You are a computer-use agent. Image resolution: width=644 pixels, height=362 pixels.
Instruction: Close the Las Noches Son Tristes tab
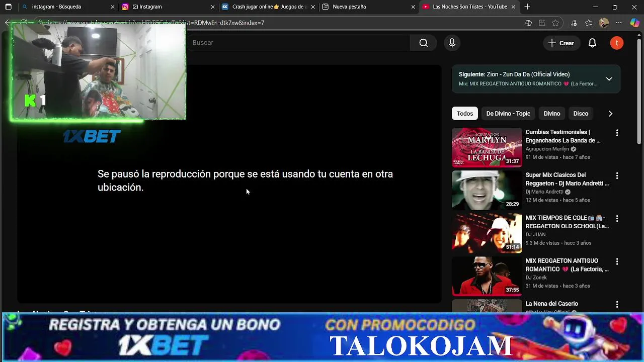click(x=513, y=7)
